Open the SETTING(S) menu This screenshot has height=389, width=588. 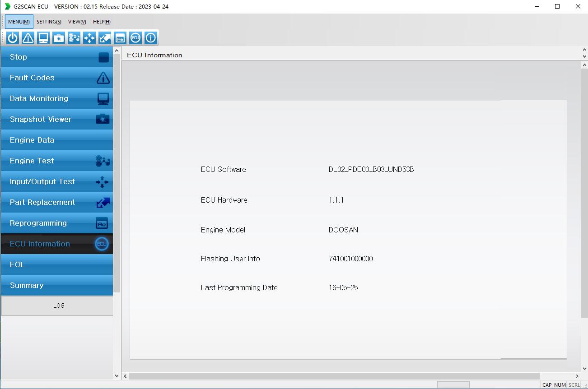(x=49, y=22)
